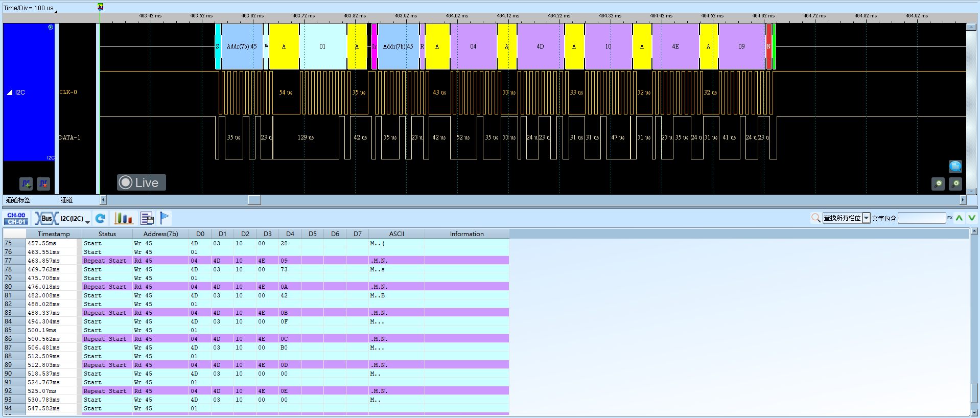Screen dimensions: 980x418
Task: Click the ASCII column header
Action: [x=396, y=234]
